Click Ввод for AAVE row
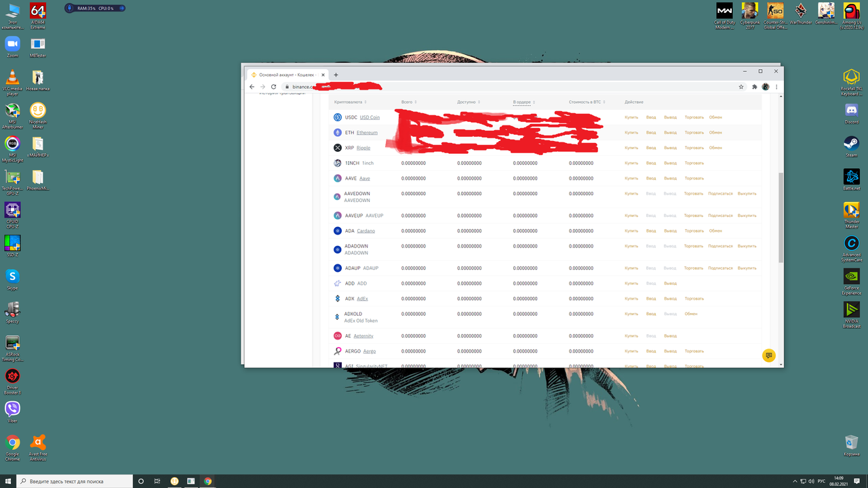The width and height of the screenshot is (868, 488). pyautogui.click(x=651, y=178)
